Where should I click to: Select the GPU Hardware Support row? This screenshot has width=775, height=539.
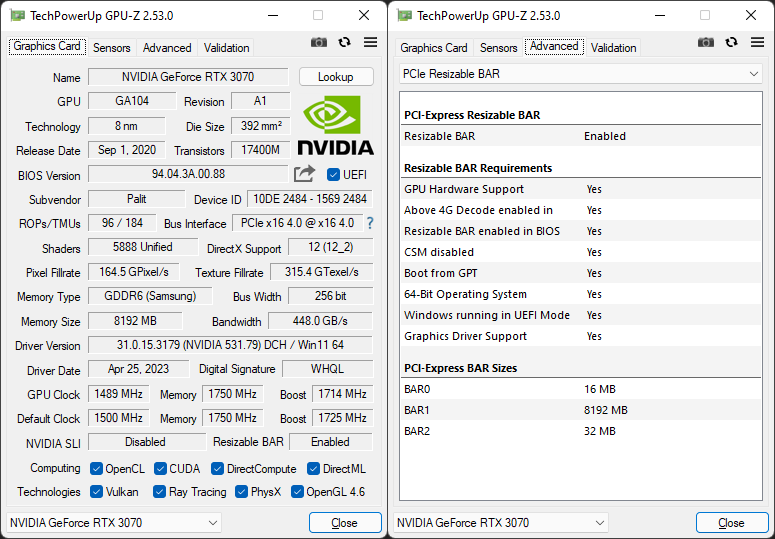tap(581, 189)
